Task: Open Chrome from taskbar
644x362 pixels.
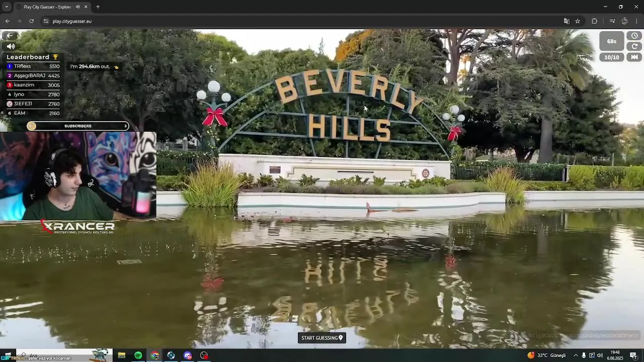Action: coord(155,355)
